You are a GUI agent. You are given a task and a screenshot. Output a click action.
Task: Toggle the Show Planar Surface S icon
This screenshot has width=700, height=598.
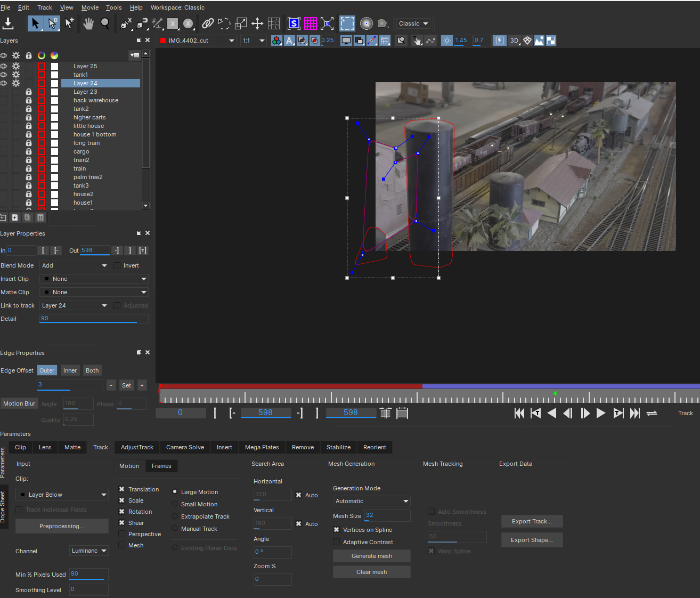(294, 23)
